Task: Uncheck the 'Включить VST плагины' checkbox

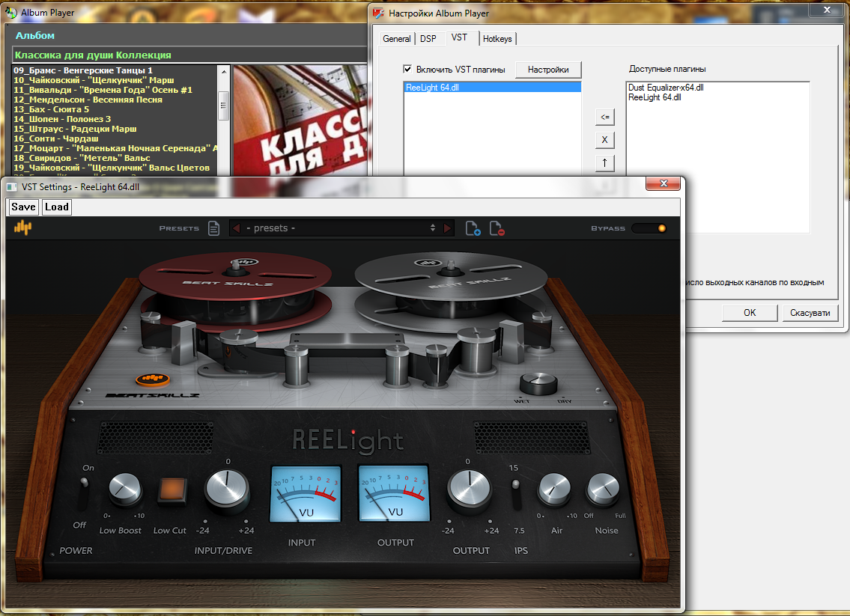Action: pos(407,69)
